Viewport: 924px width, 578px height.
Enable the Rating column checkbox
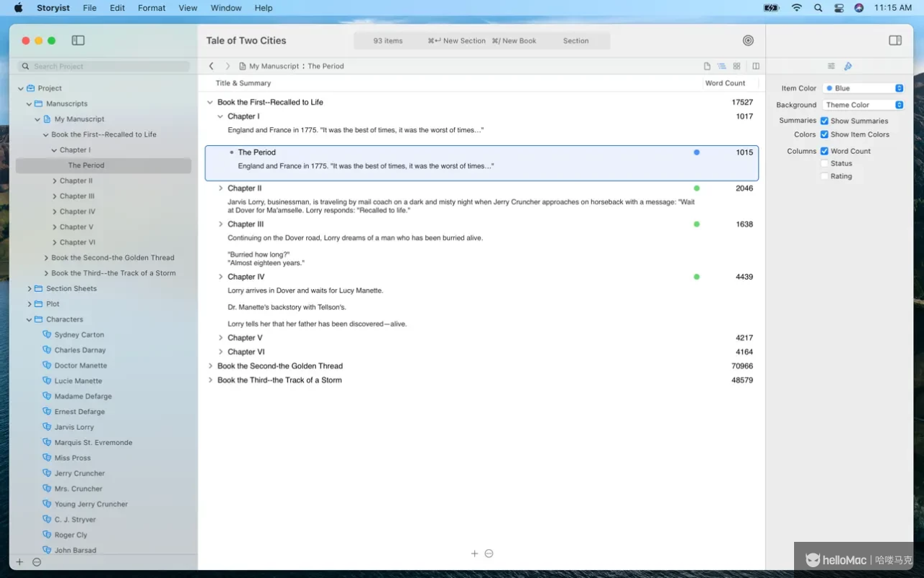pos(824,176)
